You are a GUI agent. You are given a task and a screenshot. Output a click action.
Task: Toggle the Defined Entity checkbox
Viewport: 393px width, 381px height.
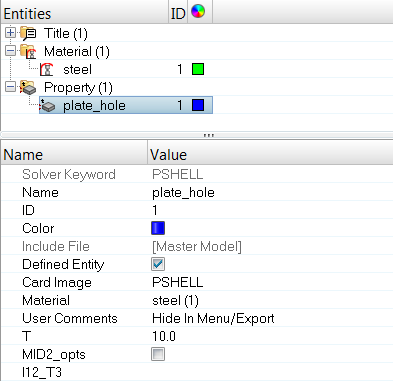158,264
